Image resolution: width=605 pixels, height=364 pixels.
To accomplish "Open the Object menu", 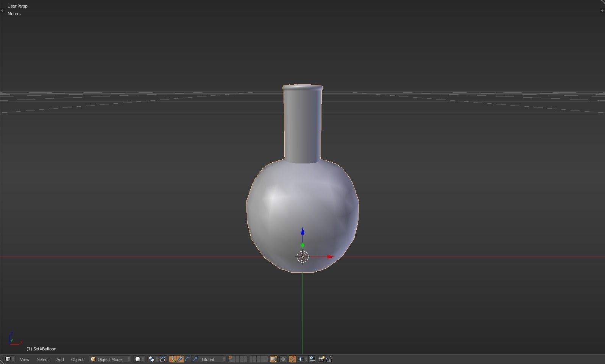I will (77, 359).
